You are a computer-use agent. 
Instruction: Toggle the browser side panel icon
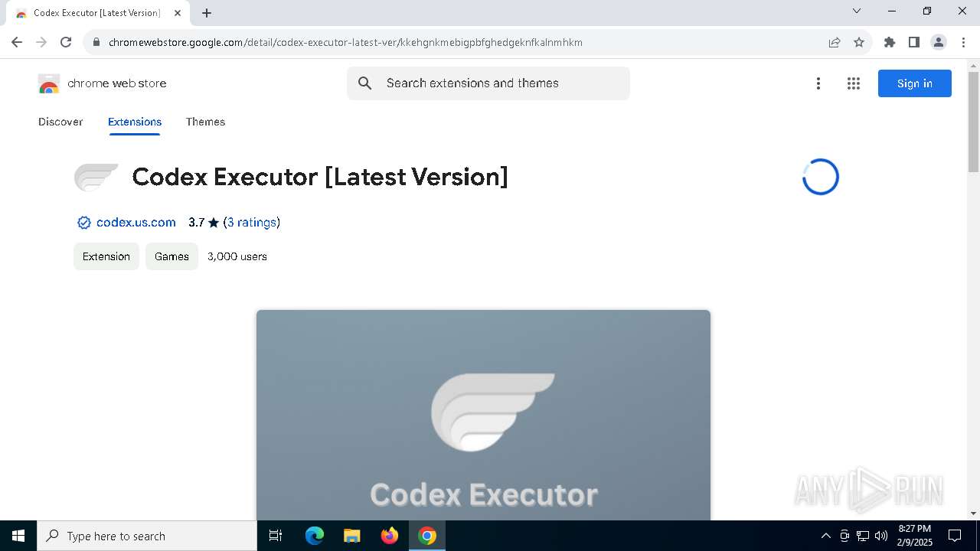914,42
